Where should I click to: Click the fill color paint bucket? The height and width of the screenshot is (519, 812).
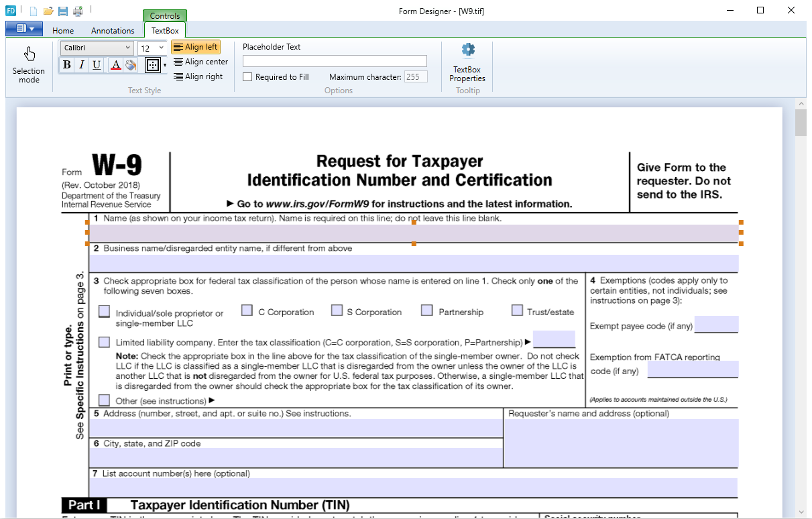[131, 65]
